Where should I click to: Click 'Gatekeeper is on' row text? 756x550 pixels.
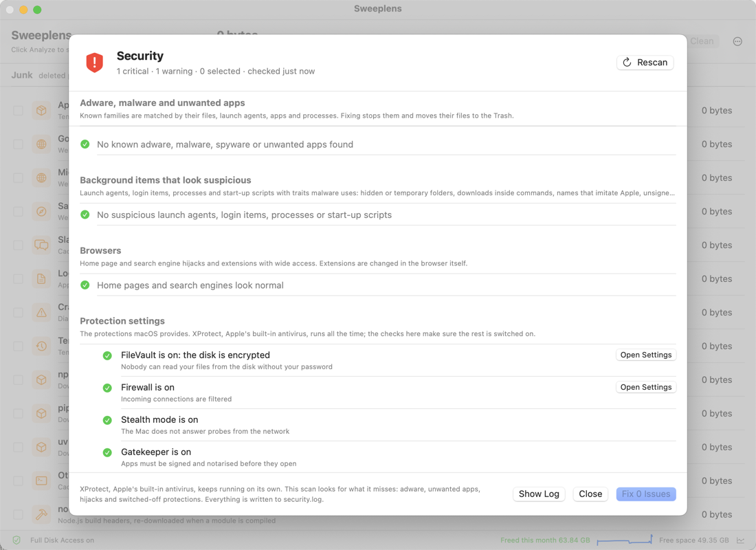156,452
